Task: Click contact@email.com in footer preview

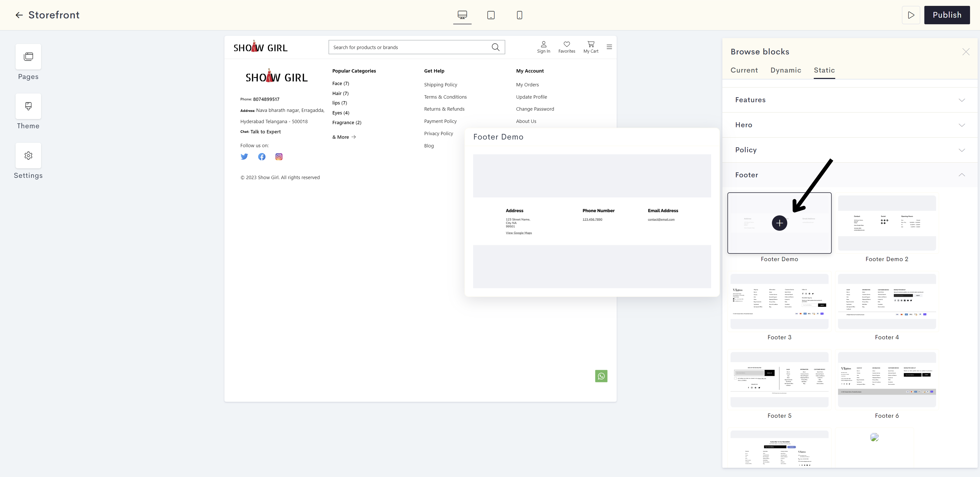Action: pyautogui.click(x=661, y=219)
